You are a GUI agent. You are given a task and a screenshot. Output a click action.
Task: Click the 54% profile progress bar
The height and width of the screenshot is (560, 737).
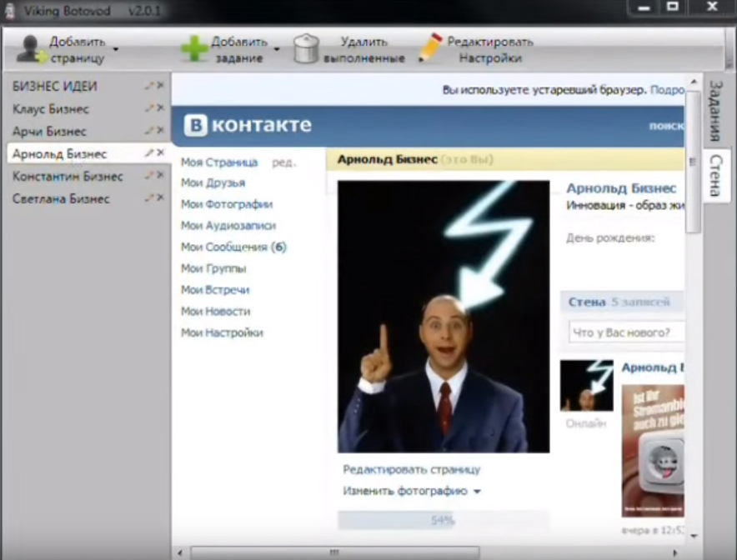443,521
